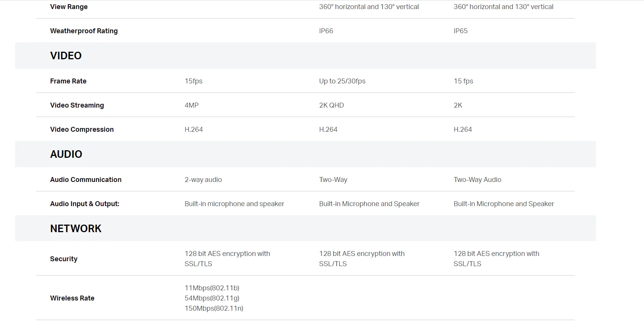Click the 2K QHD streaming value
This screenshot has width=644, height=322.
pyautogui.click(x=331, y=105)
